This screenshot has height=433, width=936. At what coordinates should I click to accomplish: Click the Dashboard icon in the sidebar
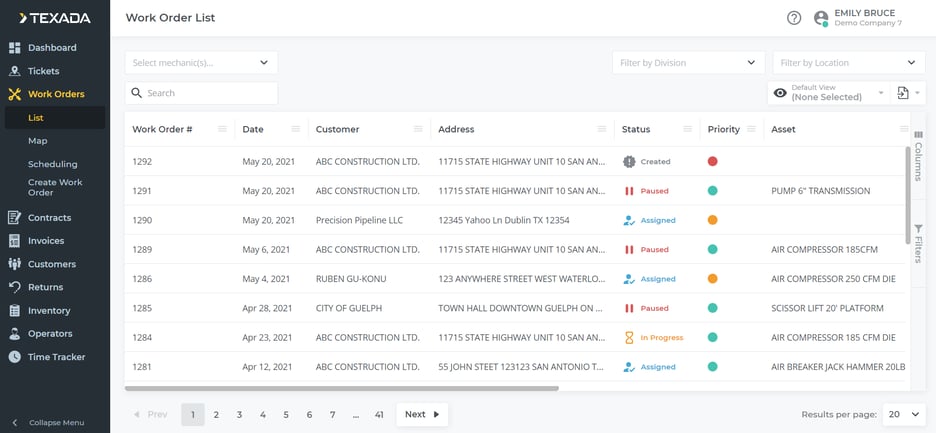(14, 48)
